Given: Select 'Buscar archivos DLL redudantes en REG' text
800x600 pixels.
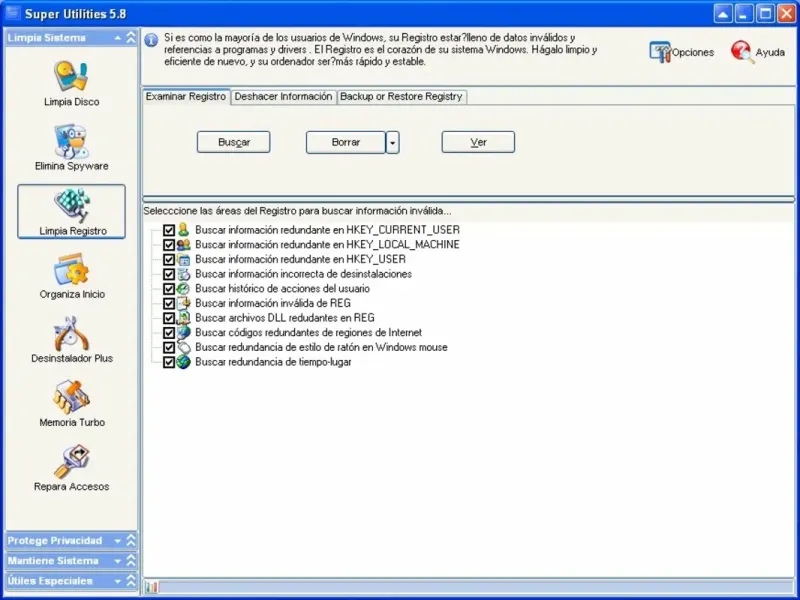Looking at the screenshot, I should pos(285,318).
